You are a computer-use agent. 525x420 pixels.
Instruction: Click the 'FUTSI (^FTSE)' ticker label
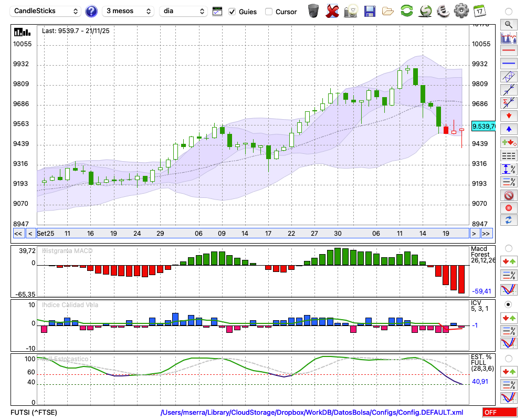click(x=34, y=412)
